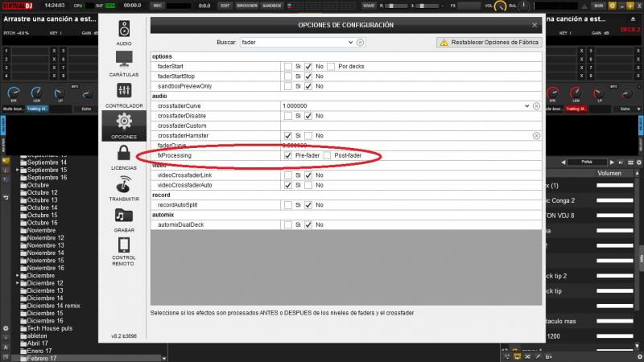Open the Carátulas skins section

[x=124, y=64]
